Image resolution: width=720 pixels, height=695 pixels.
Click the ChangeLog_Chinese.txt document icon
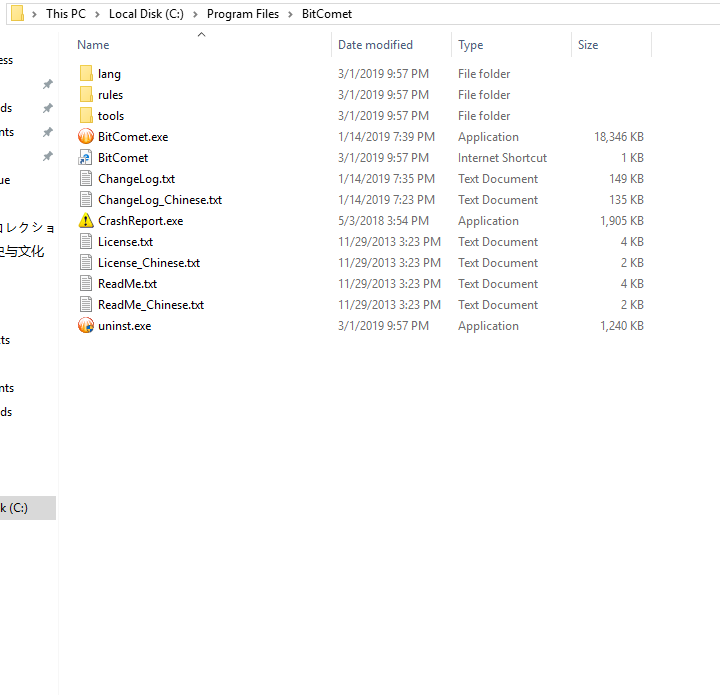pyautogui.click(x=86, y=200)
